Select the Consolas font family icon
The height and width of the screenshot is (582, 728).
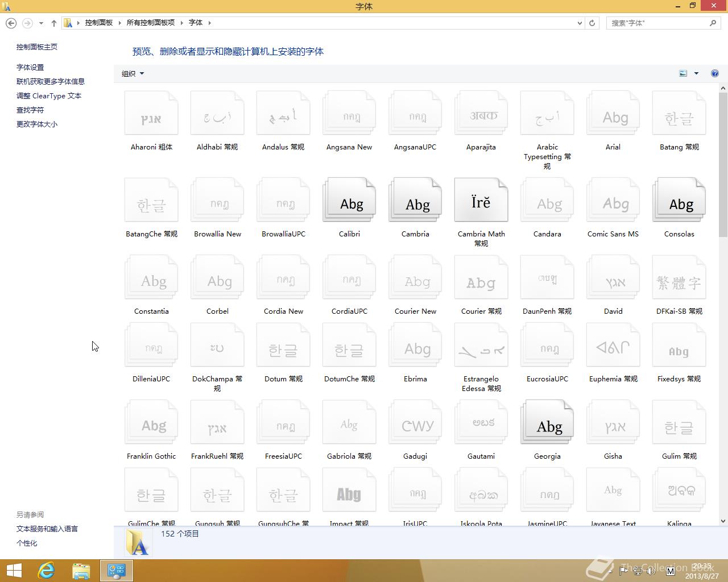point(679,200)
